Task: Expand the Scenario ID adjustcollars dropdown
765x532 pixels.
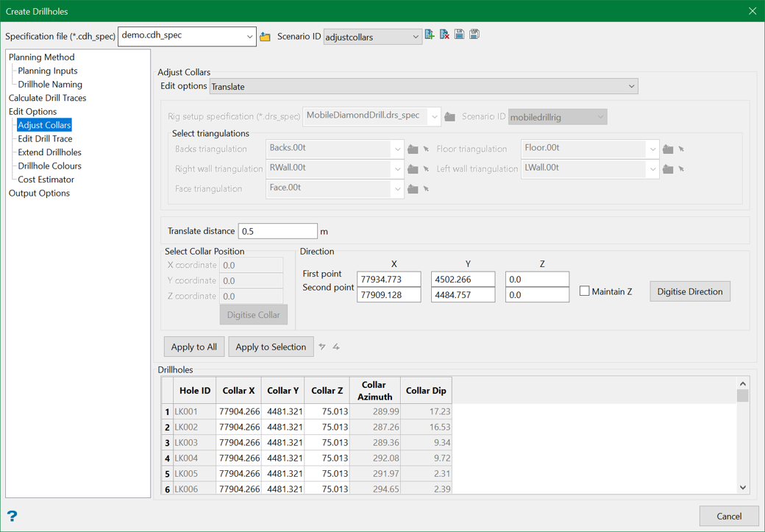Action: [x=372, y=37]
